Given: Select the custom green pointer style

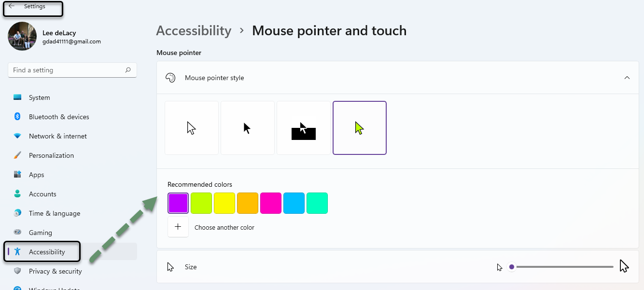Looking at the screenshot, I should 360,128.
